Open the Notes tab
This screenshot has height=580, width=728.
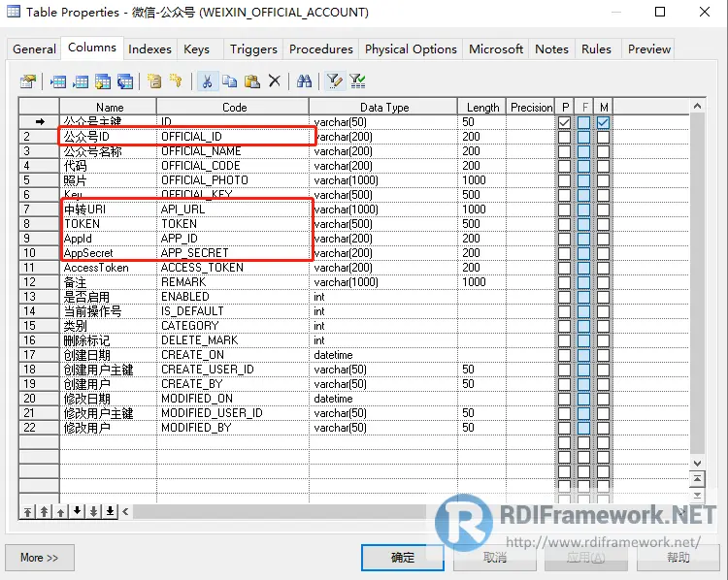(551, 48)
